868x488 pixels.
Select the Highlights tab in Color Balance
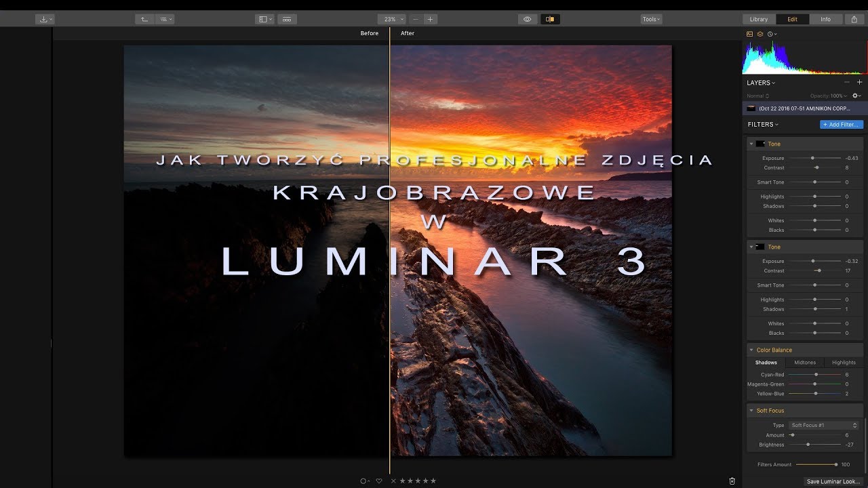click(x=844, y=363)
